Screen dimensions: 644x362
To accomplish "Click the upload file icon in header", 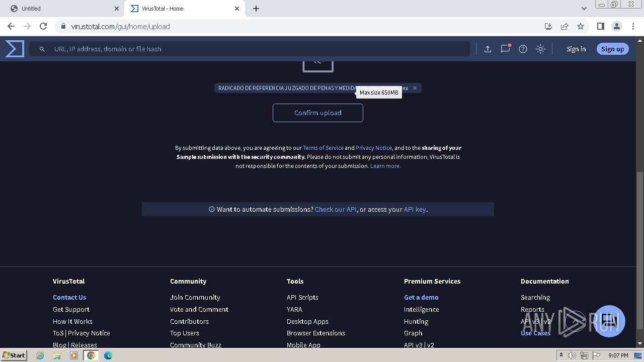I will tap(488, 49).
